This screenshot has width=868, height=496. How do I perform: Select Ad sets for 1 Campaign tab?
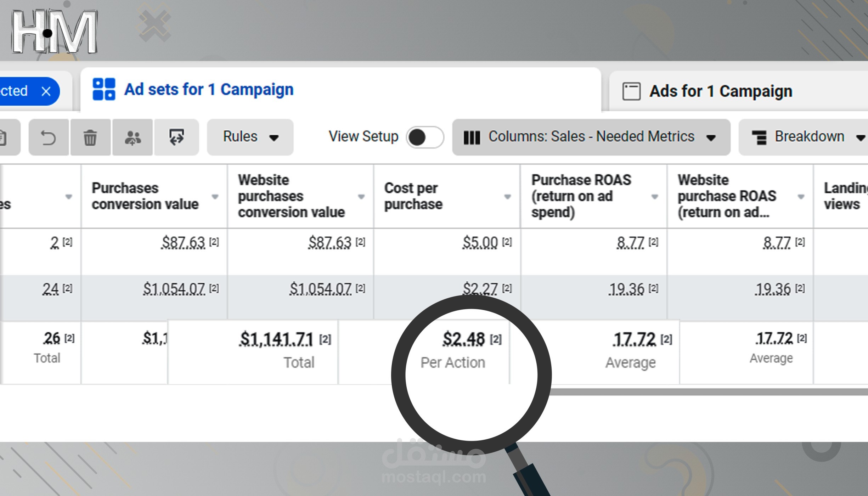pos(209,89)
